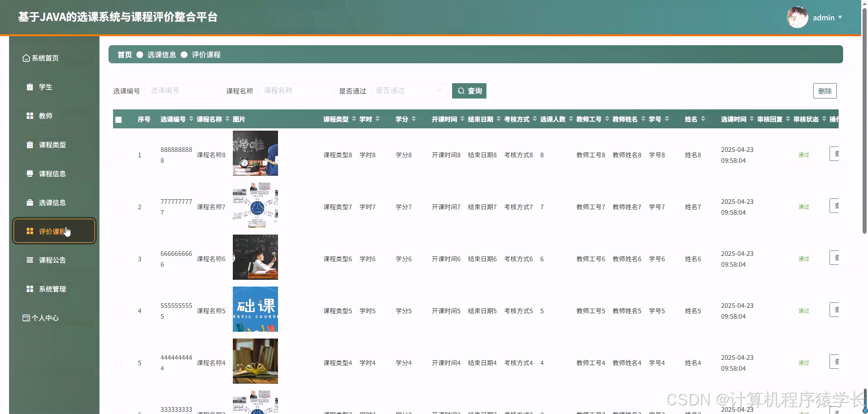Sort by 教师工号 column arrows
868x414 pixels.
pos(607,119)
